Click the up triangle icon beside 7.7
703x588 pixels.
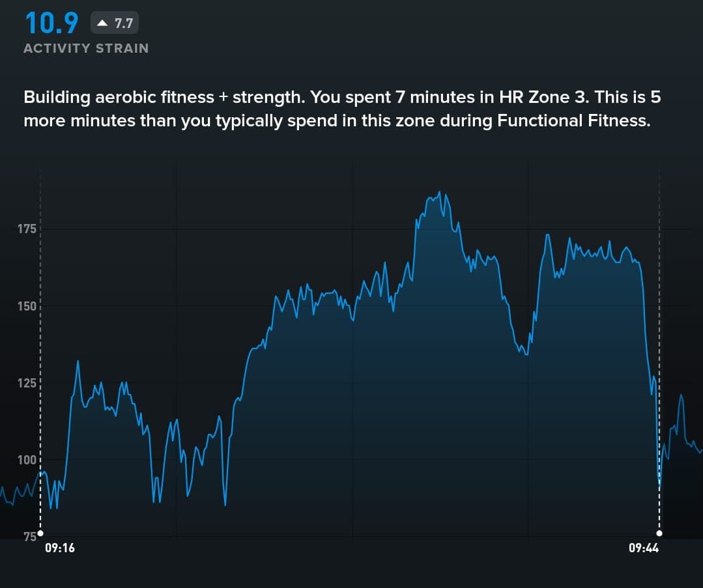102,24
